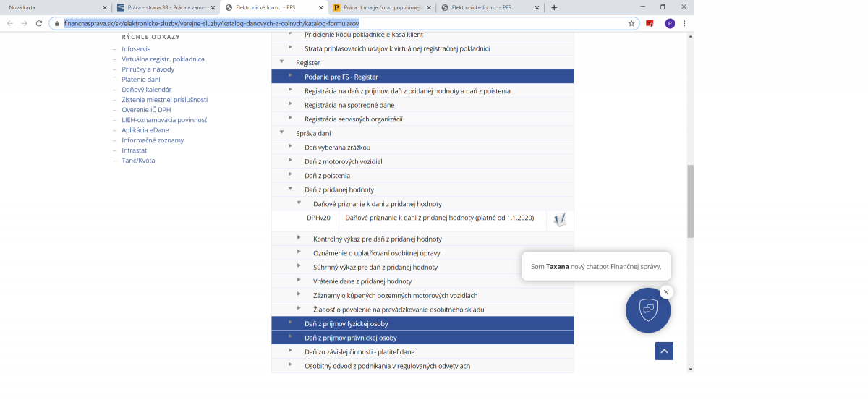868x405 pixels.
Task: Expand Daň z motorových vozidiel
Action: click(291, 161)
